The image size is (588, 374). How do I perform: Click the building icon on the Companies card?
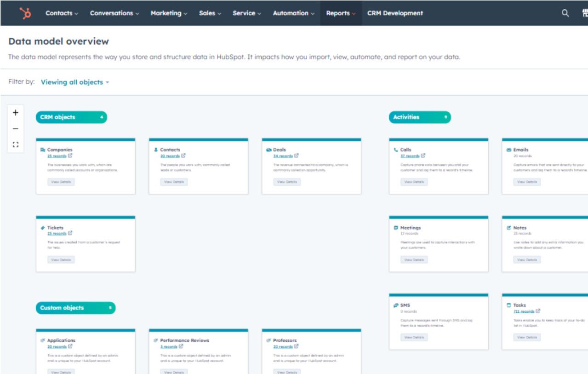click(x=43, y=149)
